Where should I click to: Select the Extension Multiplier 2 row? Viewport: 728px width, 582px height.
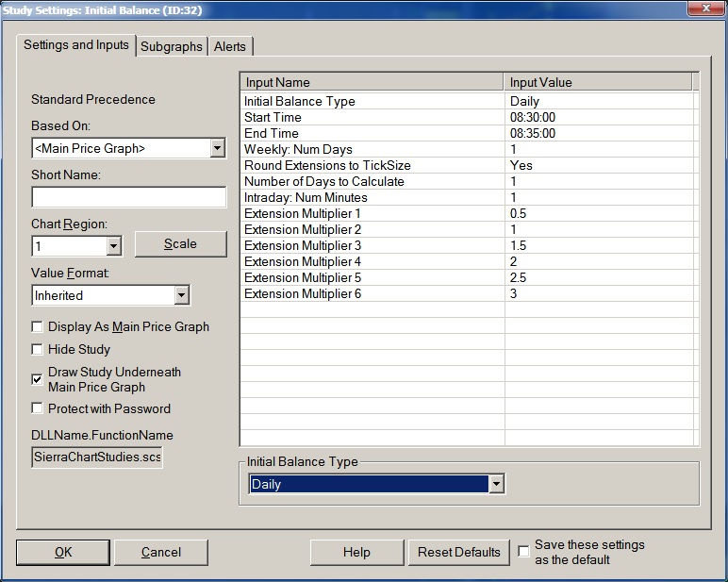467,229
